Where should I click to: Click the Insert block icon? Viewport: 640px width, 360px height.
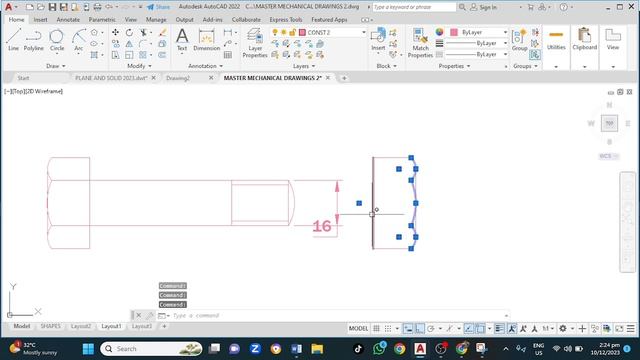(378, 39)
